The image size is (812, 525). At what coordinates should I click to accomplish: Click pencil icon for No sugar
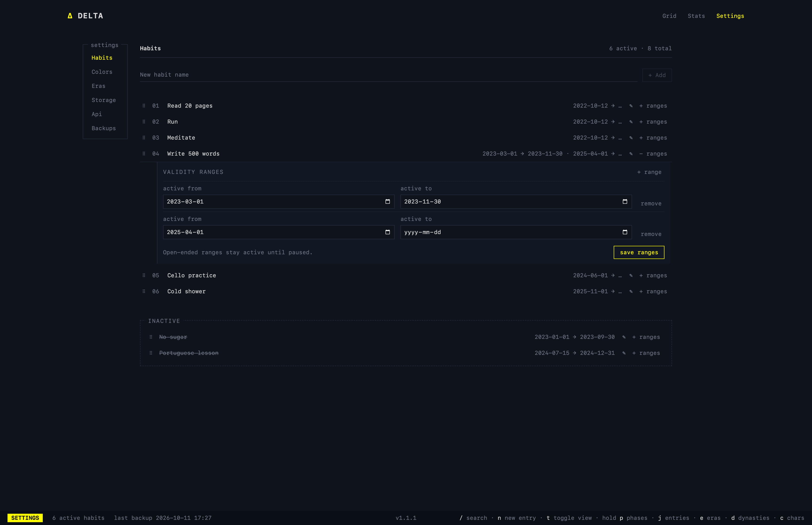624,337
